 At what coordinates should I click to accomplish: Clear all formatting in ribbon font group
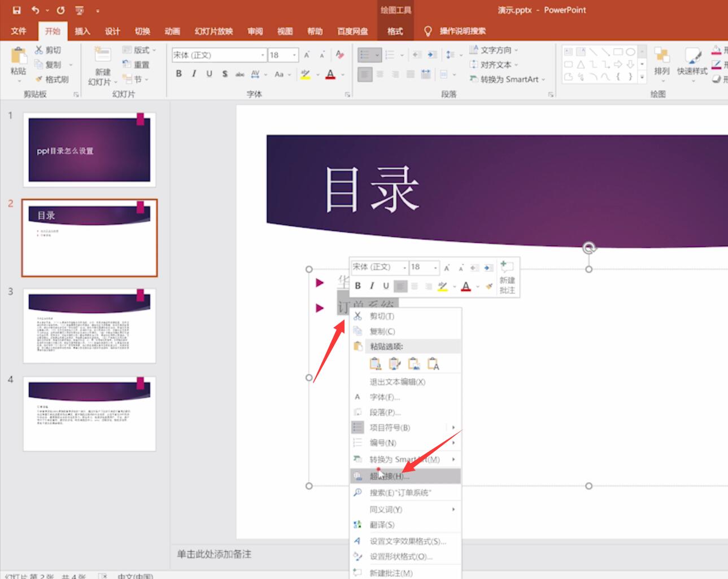339,55
